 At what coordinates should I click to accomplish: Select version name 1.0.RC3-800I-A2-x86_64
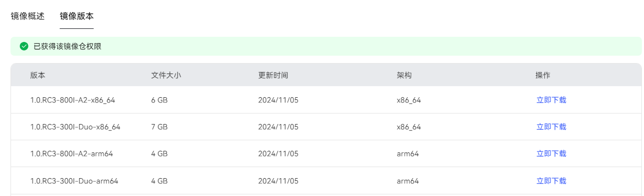click(x=72, y=100)
